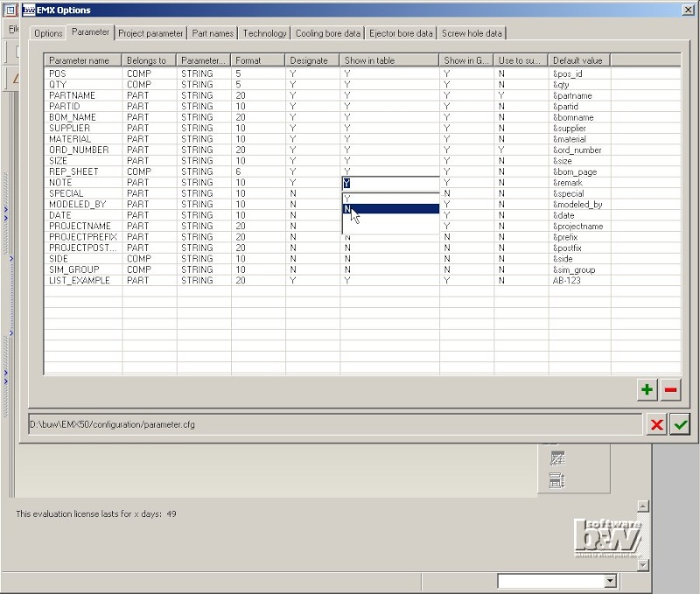700x594 pixels.
Task: Select the ORD_NUMBER parameter name cell
Action: [x=83, y=150]
